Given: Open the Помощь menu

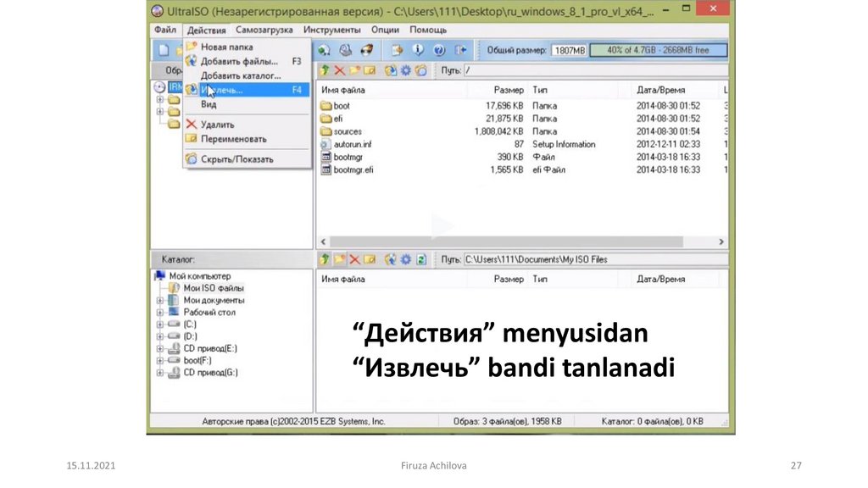Looking at the screenshot, I should 428,30.
